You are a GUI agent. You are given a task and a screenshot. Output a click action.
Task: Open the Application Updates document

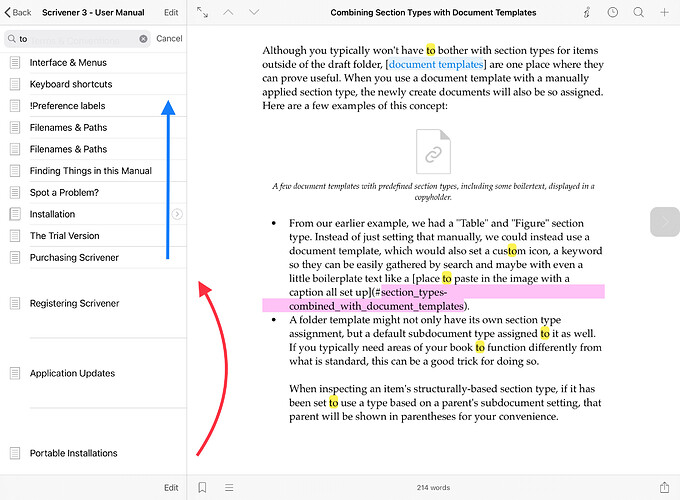[x=93, y=373]
